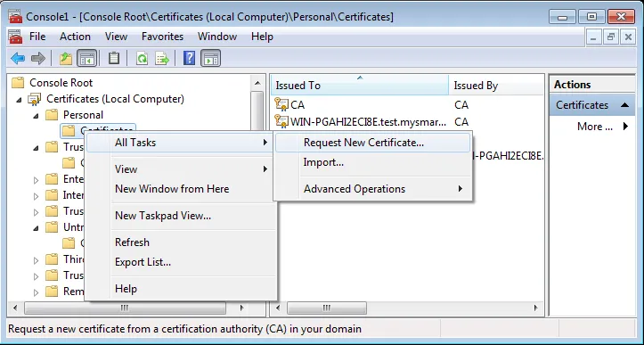644x345 pixels.
Task: Click the Export List toolbar icon
Action: [x=162, y=58]
